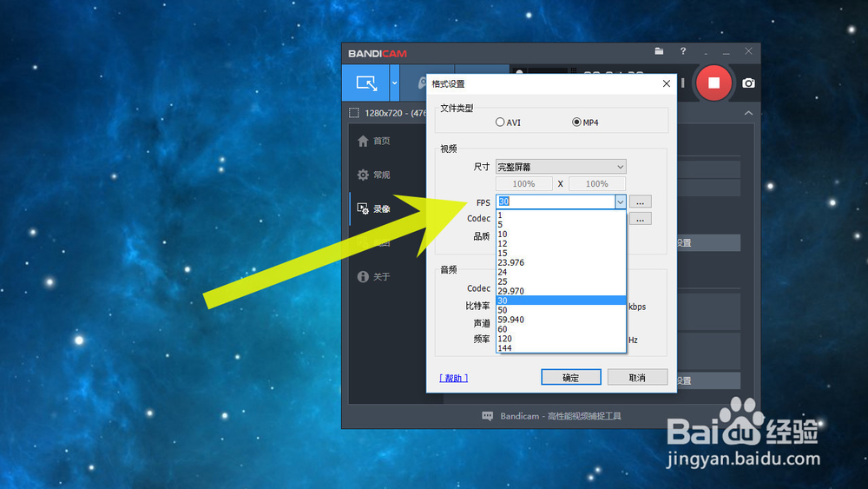Open the 尺寸 size combo box

point(561,167)
